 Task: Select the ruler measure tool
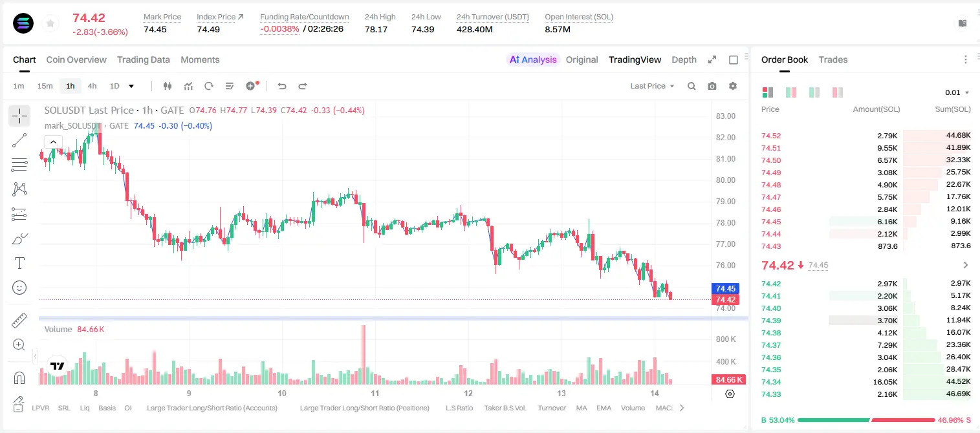[19, 321]
